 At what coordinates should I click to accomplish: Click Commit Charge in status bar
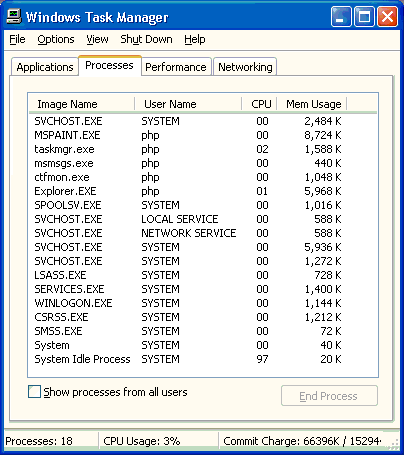(x=302, y=441)
